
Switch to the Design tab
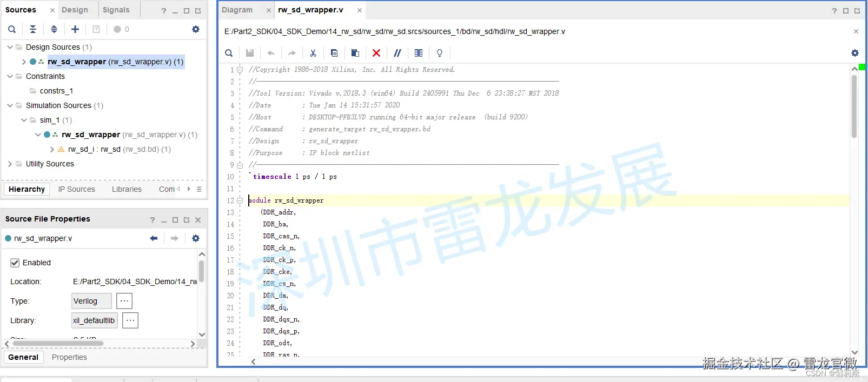pos(75,10)
